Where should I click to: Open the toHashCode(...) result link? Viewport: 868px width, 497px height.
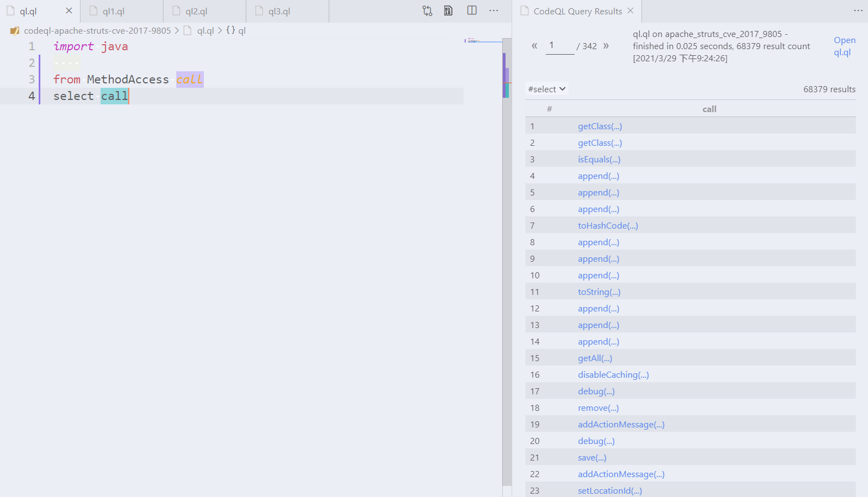(x=608, y=226)
